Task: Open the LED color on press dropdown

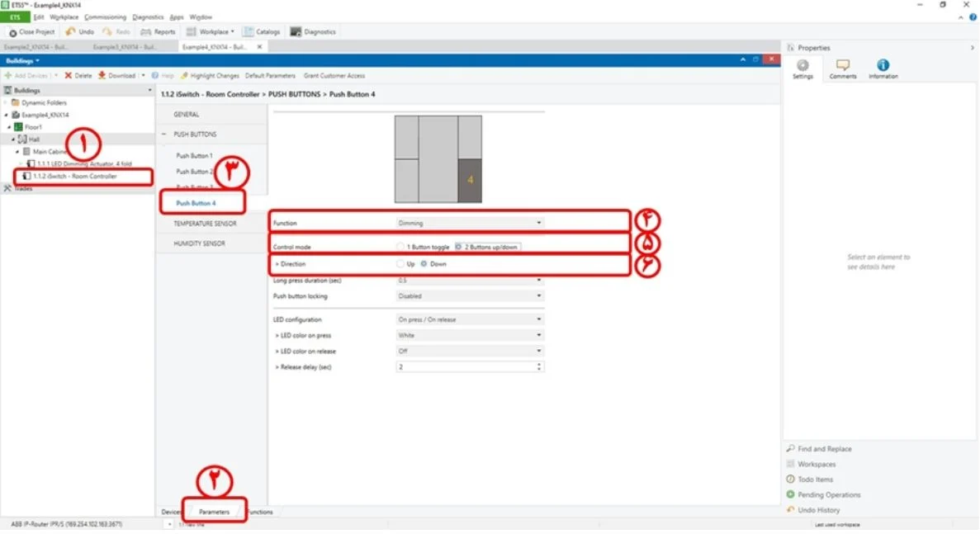Action: pos(470,335)
